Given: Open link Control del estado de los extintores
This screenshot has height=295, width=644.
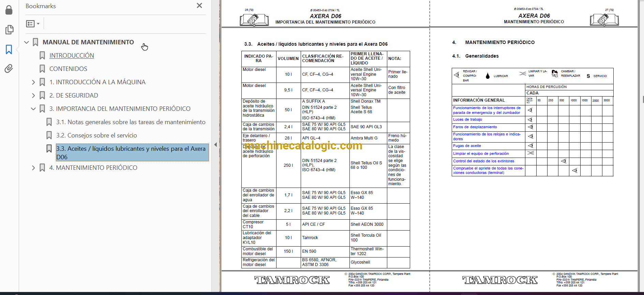Looking at the screenshot, I should coord(483,161).
